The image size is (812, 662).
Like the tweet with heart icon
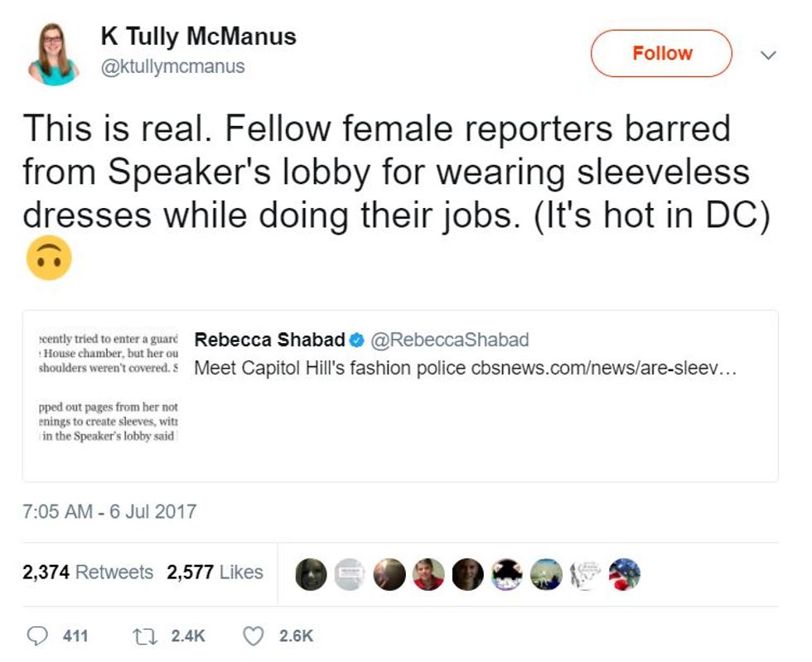[x=253, y=635]
